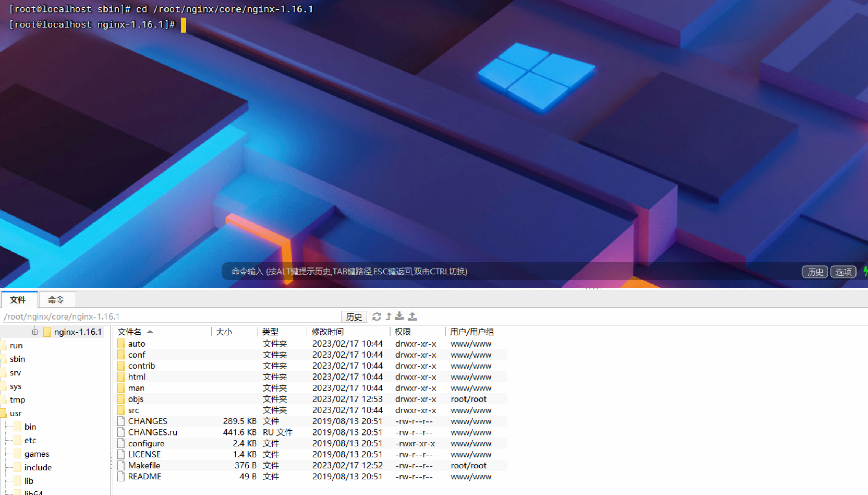Viewport: 868px width, 495px height.
Task: Open the CHANGES file icon
Action: point(120,421)
